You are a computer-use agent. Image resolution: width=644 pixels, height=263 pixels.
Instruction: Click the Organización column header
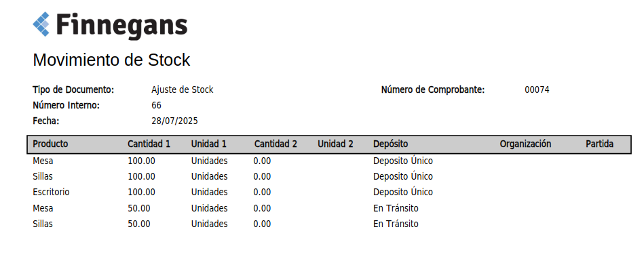pyautogui.click(x=525, y=144)
